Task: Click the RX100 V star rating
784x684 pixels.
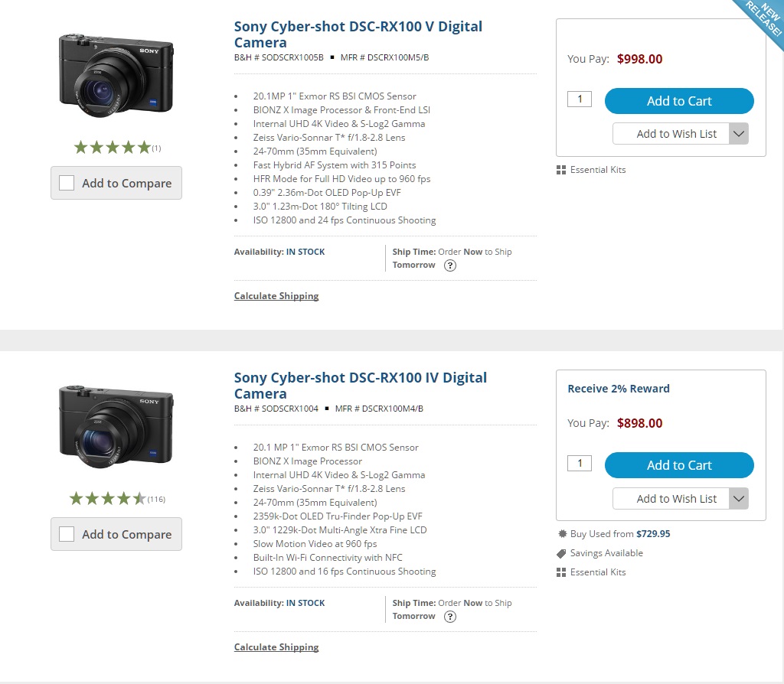Action: (112, 148)
